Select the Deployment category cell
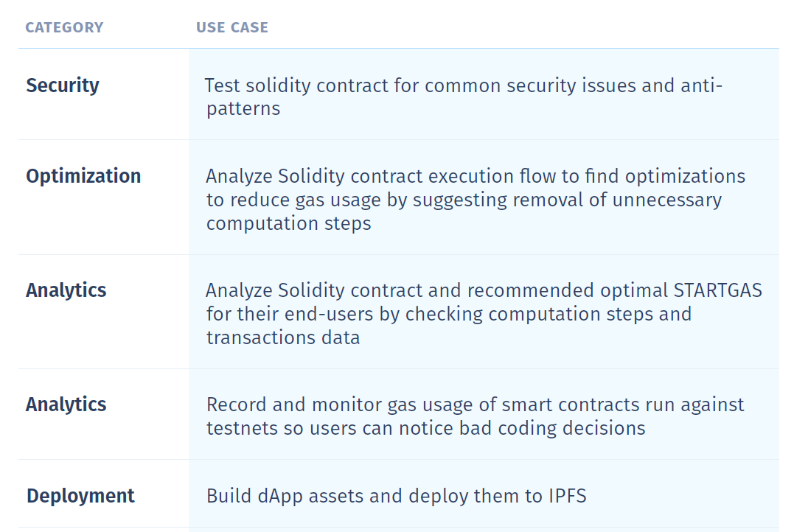The image size is (794, 532). click(80, 496)
